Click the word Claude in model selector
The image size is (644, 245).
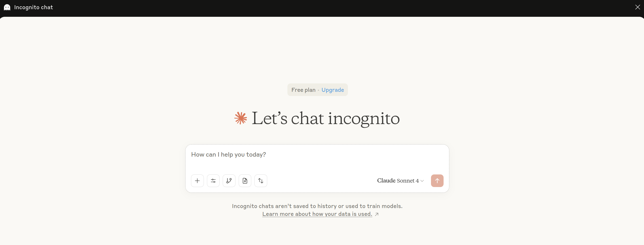386,180
